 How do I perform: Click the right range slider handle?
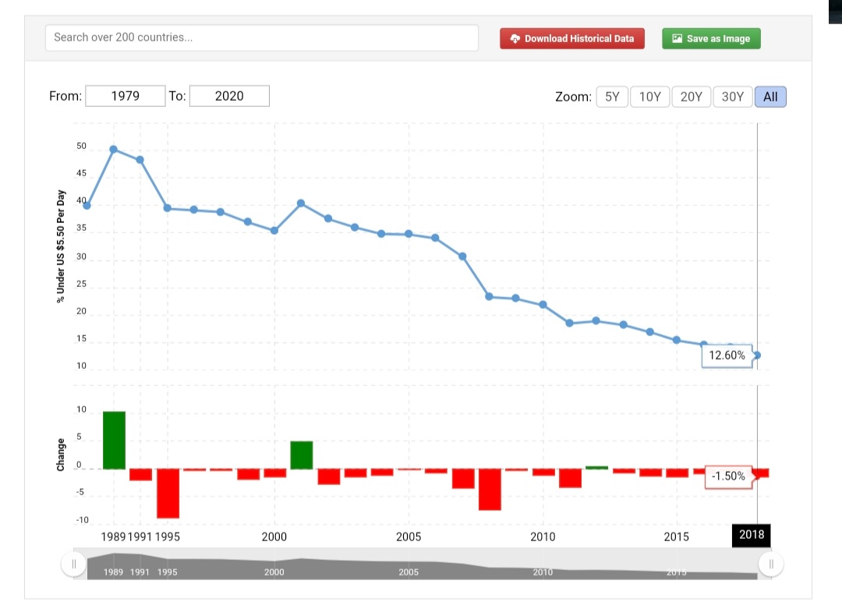pos(770,564)
